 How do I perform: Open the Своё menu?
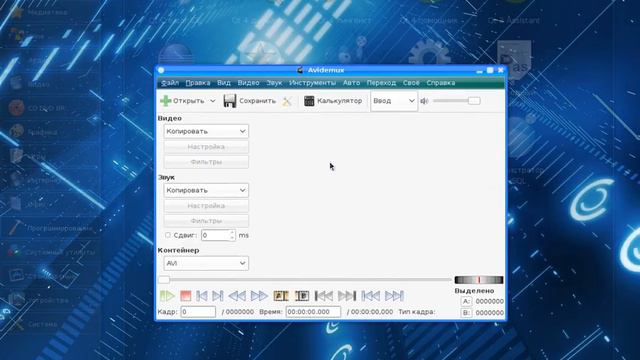(x=411, y=83)
